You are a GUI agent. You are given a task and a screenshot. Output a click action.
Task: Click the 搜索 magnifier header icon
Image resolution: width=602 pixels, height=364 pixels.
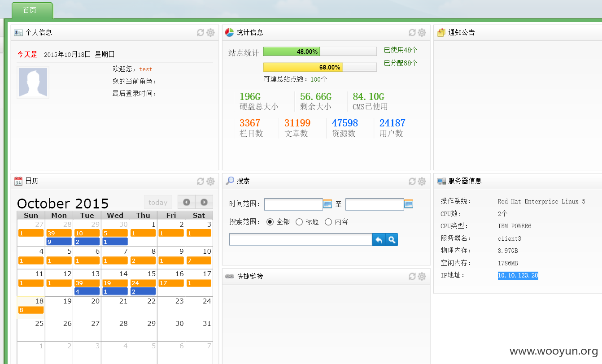click(x=230, y=181)
